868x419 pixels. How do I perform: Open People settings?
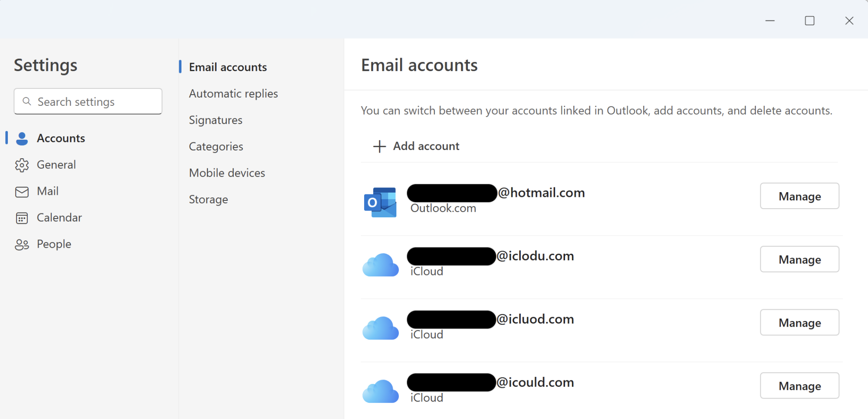[x=54, y=244]
